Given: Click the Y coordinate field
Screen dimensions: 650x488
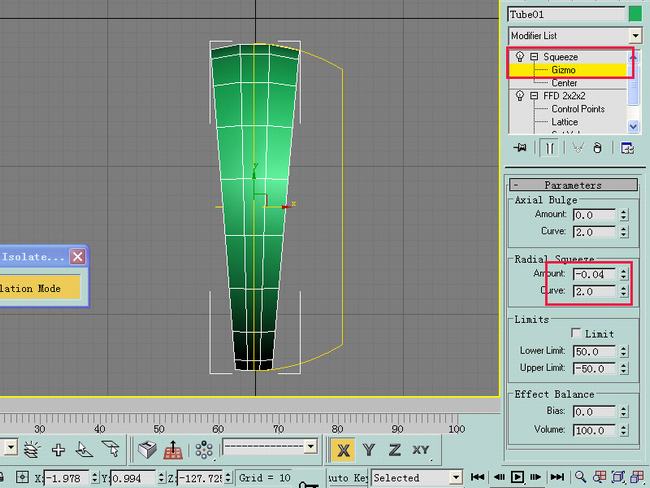Looking at the screenshot, I should click(133, 478).
